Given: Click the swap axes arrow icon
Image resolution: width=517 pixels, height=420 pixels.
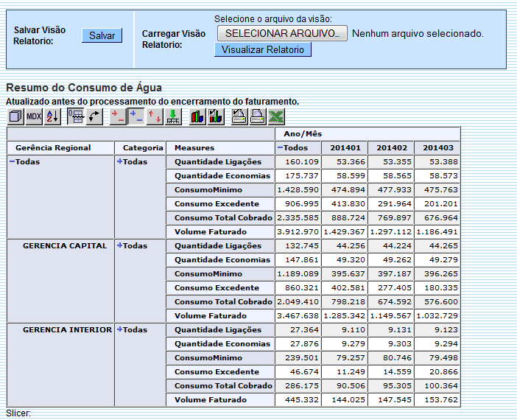Looking at the screenshot, I should coord(94,116).
